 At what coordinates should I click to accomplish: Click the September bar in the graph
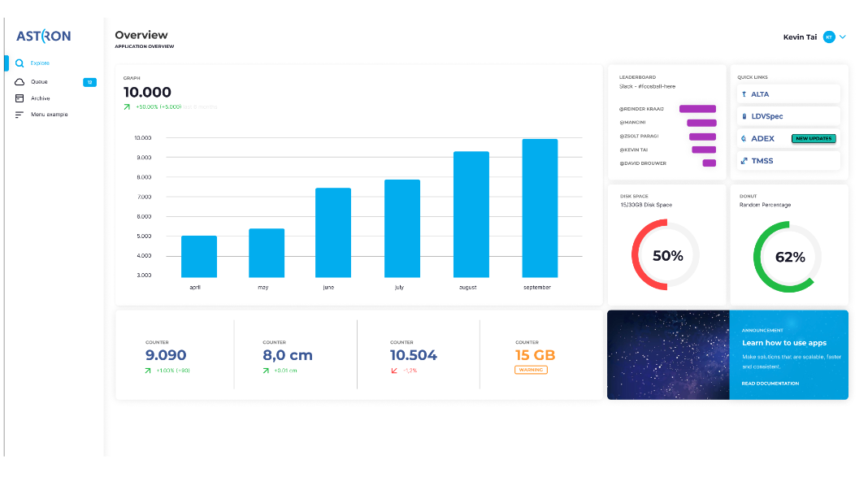point(540,208)
